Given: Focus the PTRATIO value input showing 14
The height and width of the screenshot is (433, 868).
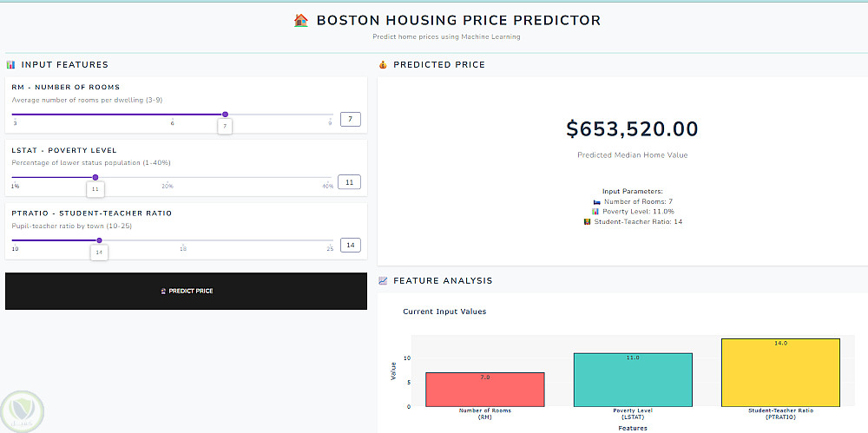Looking at the screenshot, I should pyautogui.click(x=350, y=246).
